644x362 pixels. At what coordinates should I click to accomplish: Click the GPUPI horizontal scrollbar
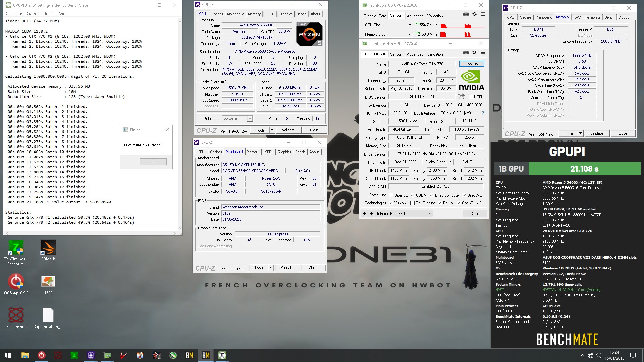(91, 233)
